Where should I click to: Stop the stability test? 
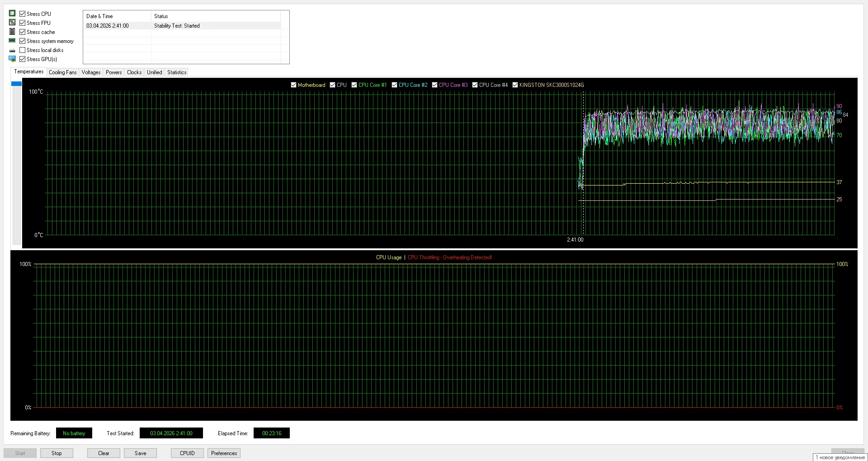click(x=57, y=453)
